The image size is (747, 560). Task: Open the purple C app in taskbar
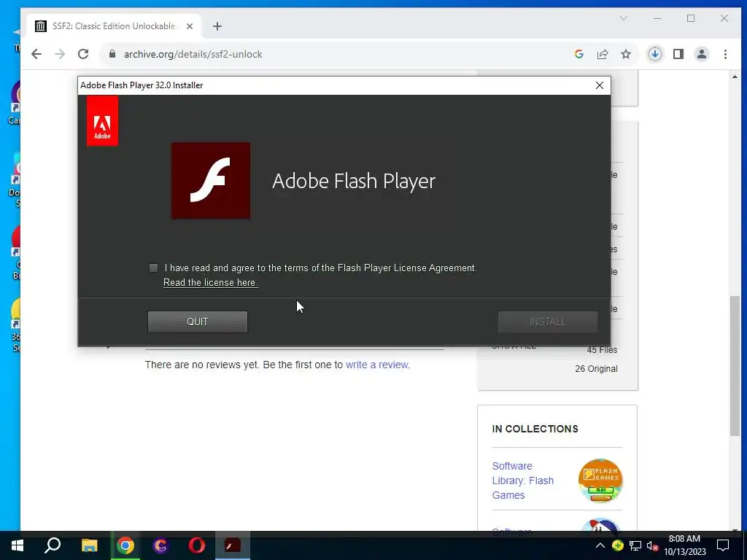[161, 545]
